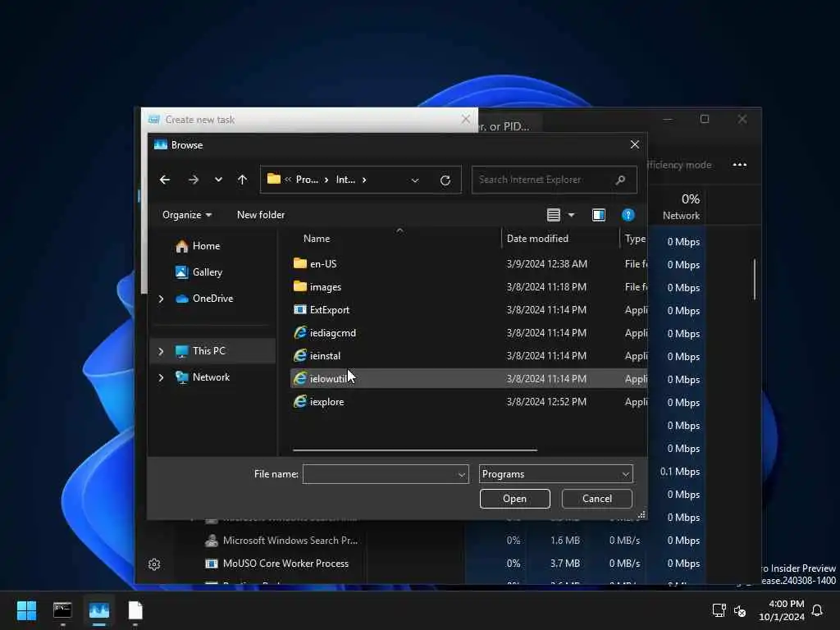Screen dimensions: 840x630
Task: Open the view options dropdown arrow
Action: [x=571, y=215]
